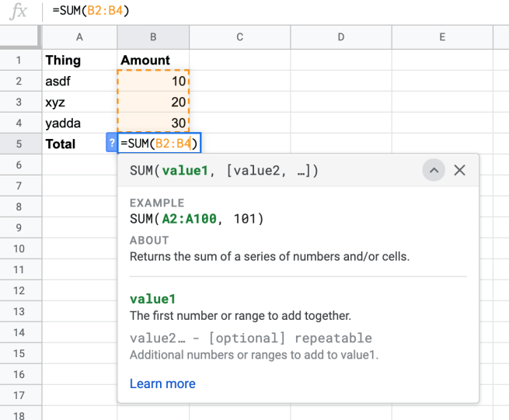509x420 pixels.
Task: Select row 5 header
Action: click(20, 144)
